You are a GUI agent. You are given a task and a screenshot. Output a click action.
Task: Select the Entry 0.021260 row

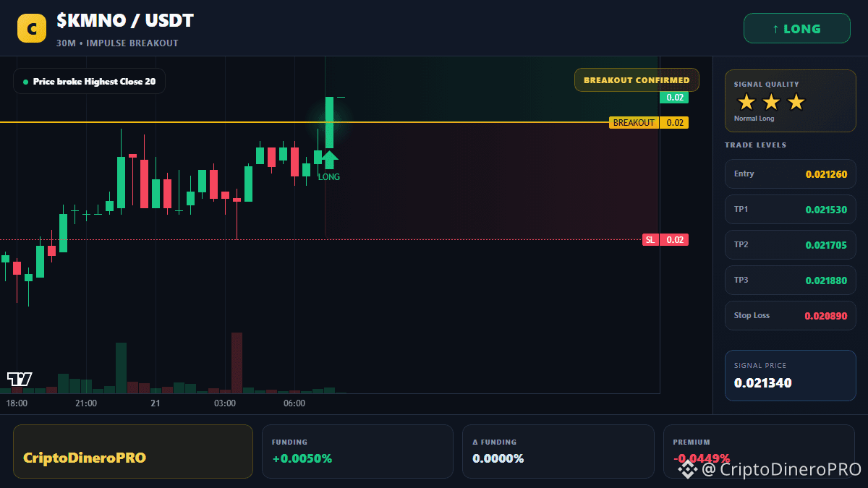point(790,174)
